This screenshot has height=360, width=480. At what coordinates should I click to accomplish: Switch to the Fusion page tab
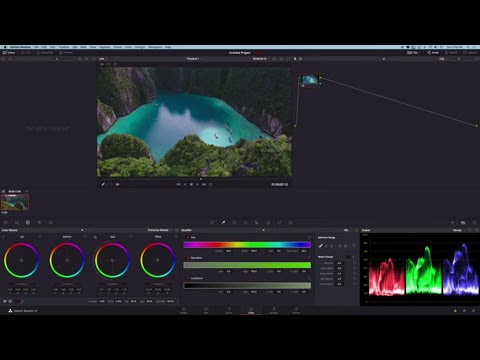point(229,311)
